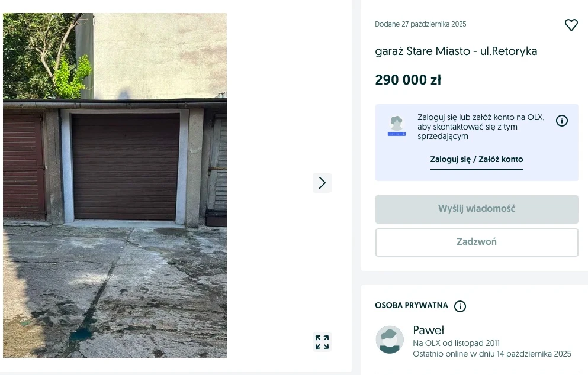The image size is (588, 375).
Task: Click the listing title garaż Stare Miasto
Action: click(456, 51)
